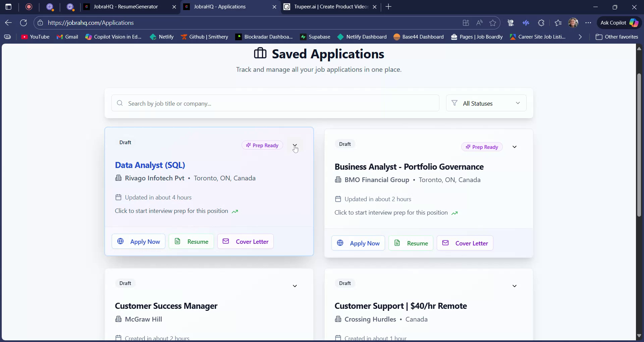
Task: Apply Now for Business Analyst position
Action: pos(358,243)
